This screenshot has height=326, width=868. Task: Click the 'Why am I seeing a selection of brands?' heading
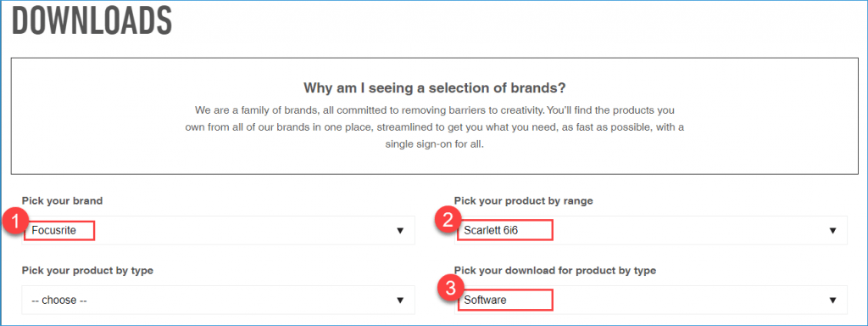coord(434,87)
